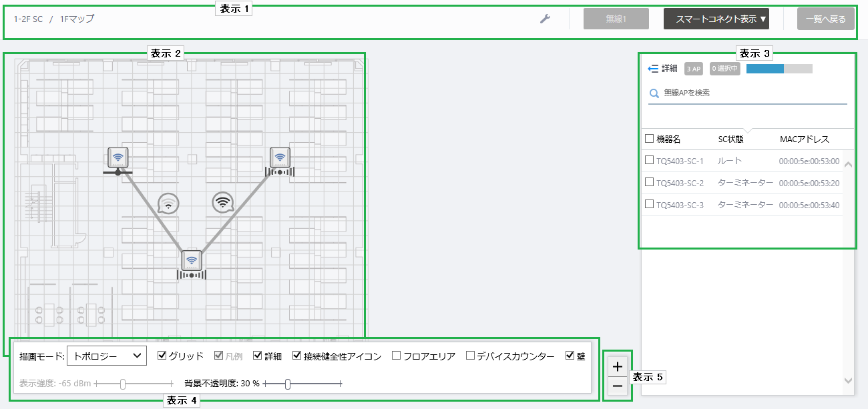Collapse the 詳細 panel with arrow icon
868x409 pixels.
[x=653, y=69]
